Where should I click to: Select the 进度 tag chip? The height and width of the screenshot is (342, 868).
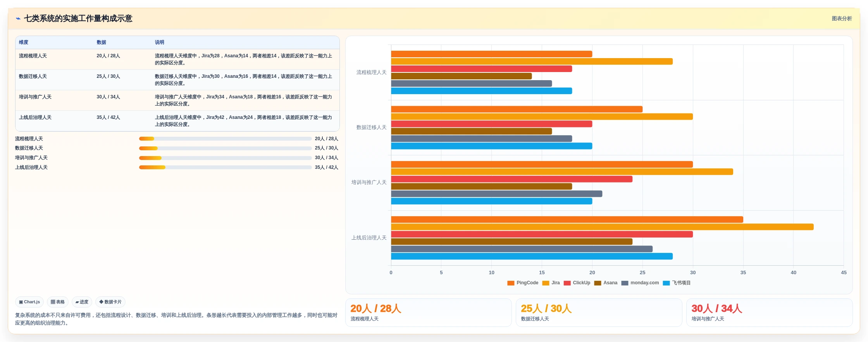pos(82,302)
